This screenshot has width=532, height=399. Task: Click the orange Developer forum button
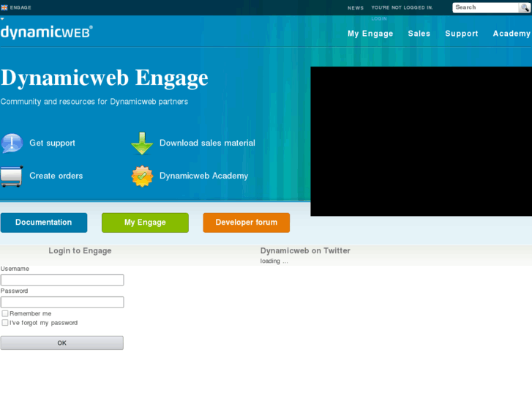pyautogui.click(x=247, y=223)
